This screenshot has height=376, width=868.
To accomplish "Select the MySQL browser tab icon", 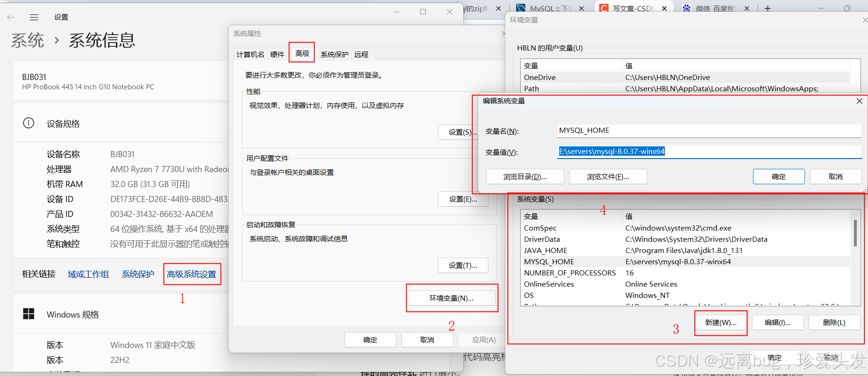I will click(x=521, y=8).
